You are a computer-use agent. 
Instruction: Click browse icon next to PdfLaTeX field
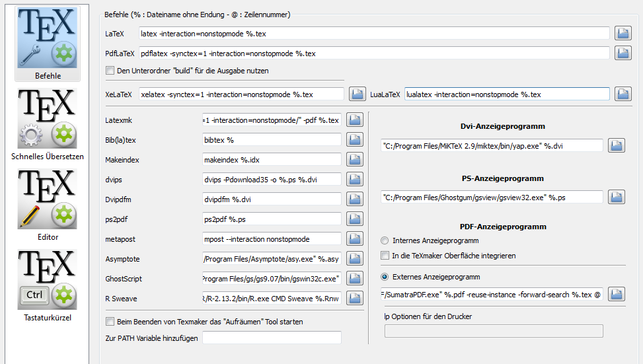coord(623,54)
